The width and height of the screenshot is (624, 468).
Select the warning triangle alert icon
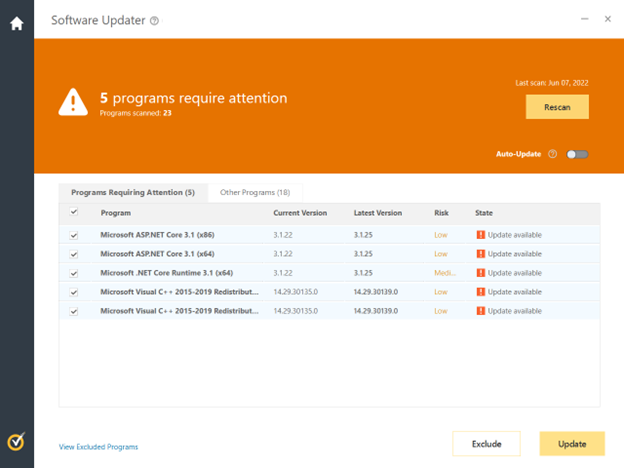73,102
